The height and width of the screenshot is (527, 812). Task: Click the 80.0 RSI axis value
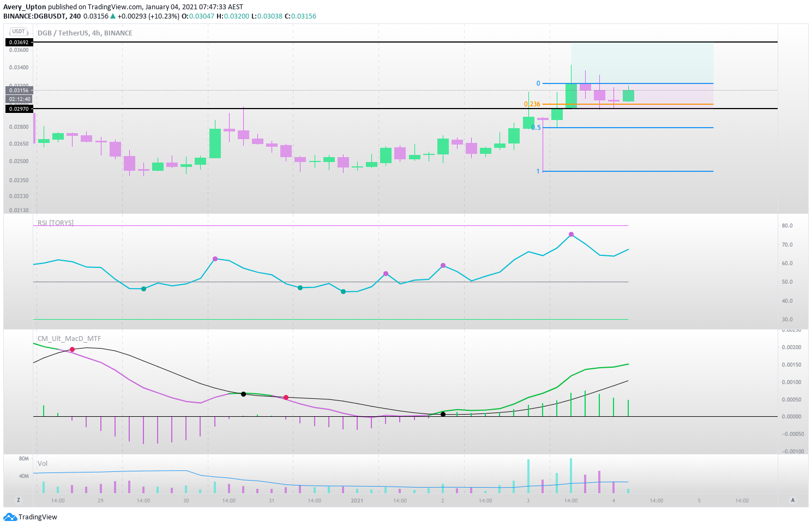pyautogui.click(x=787, y=225)
